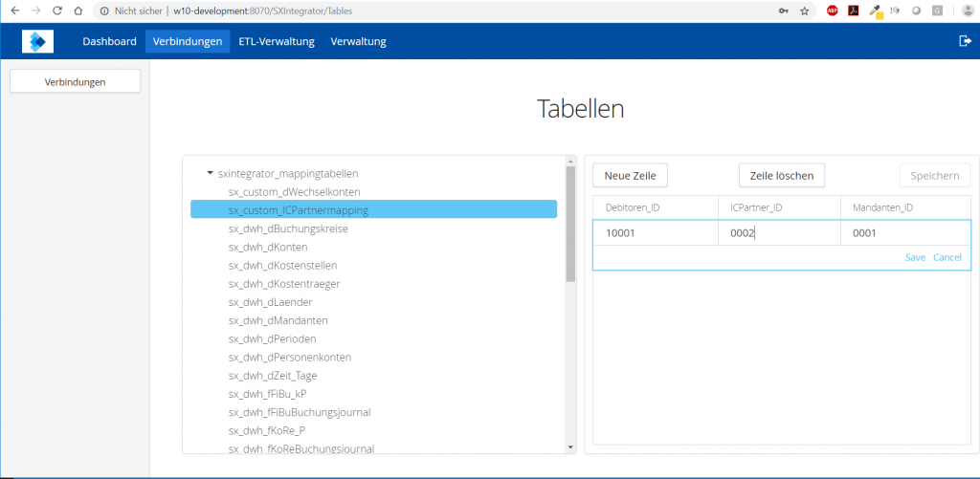Click the table tree scrollbar thumb
This screenshot has height=479, width=980.
pyautogui.click(x=570, y=224)
